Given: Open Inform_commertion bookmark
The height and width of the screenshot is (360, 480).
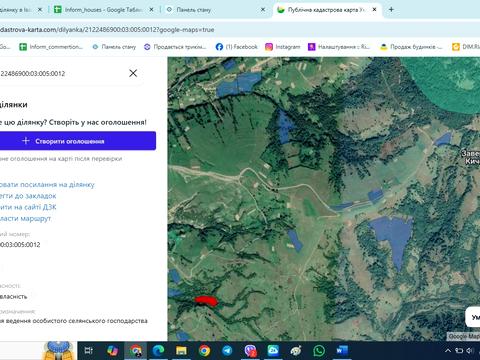Looking at the screenshot, I should 51,47.
